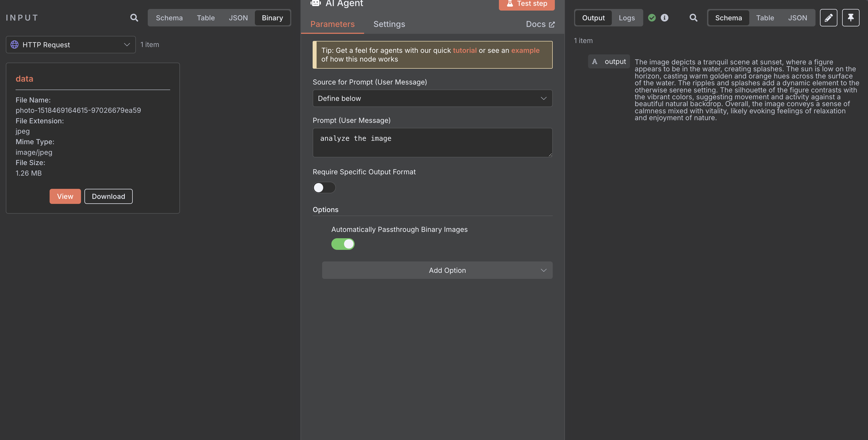Open the Parameters tab
The image size is (868, 440).
[x=332, y=24]
